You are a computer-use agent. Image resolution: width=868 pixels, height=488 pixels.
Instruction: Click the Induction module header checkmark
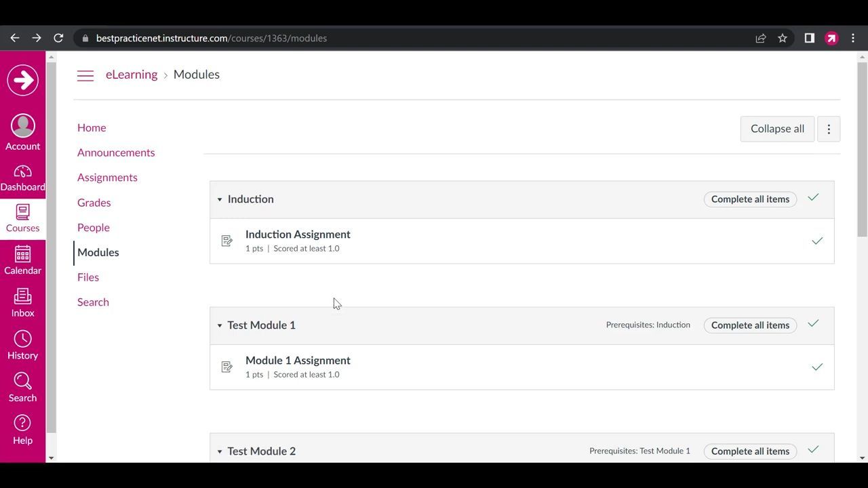[813, 198]
